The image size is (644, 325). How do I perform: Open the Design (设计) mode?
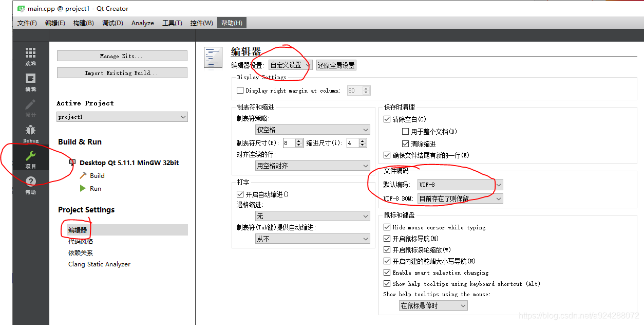tap(30, 108)
